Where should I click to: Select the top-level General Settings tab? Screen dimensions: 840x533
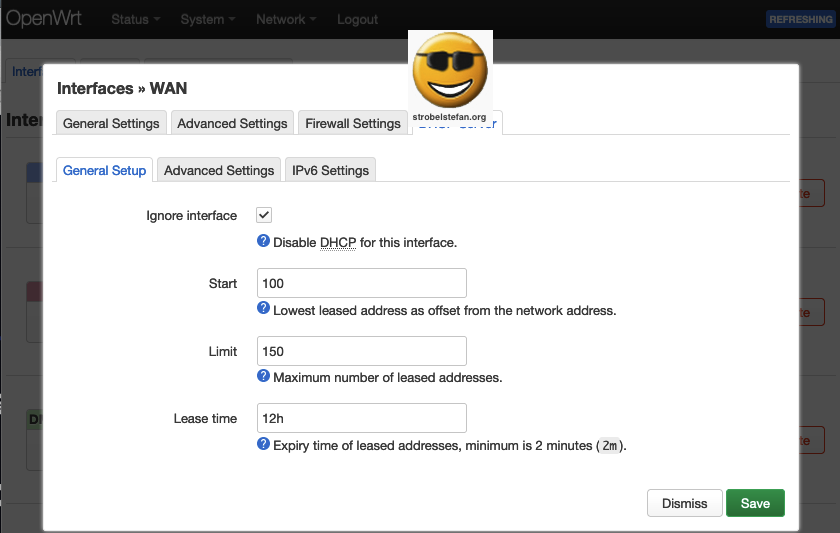(x=111, y=123)
